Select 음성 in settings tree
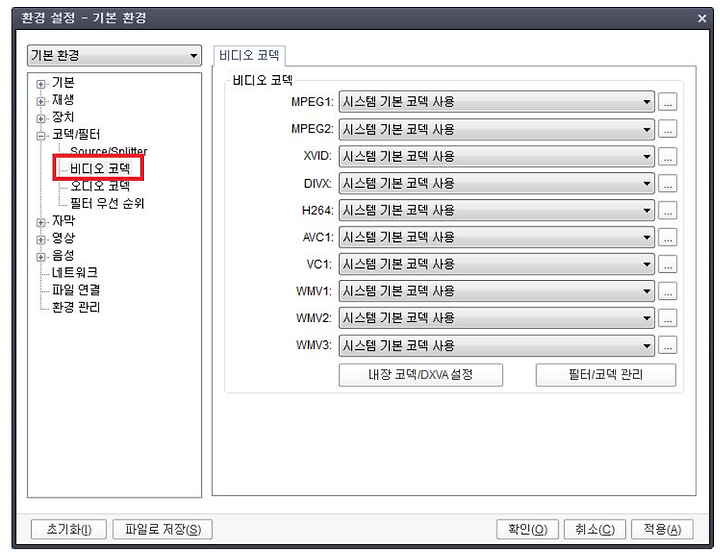This screenshot has height=559, width=720. pyautogui.click(x=63, y=255)
